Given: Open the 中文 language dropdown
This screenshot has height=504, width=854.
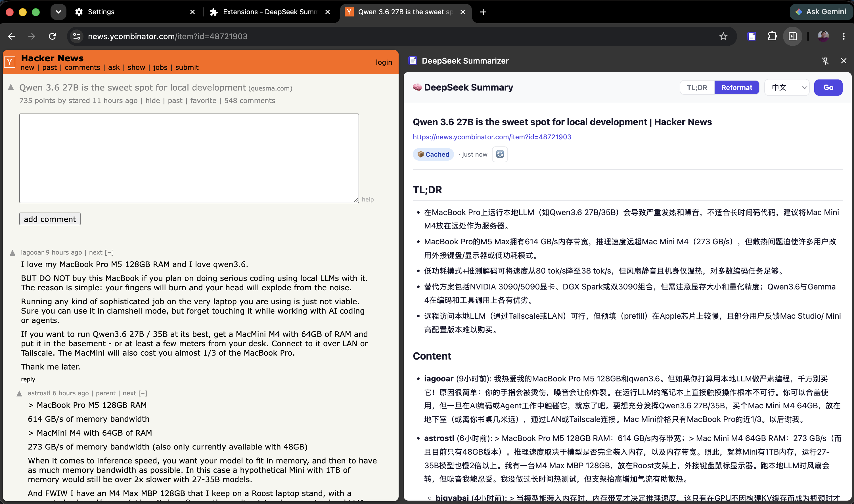Looking at the screenshot, I should tap(787, 88).
